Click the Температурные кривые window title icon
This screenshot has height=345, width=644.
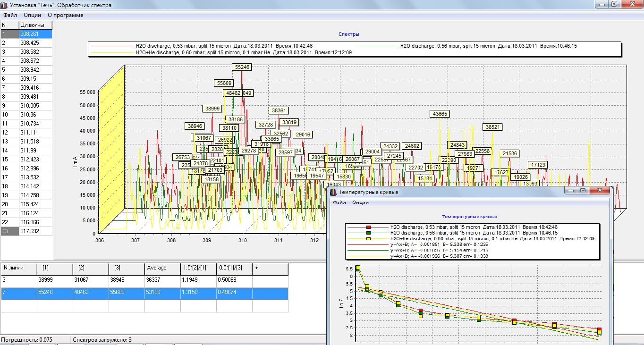[333, 192]
